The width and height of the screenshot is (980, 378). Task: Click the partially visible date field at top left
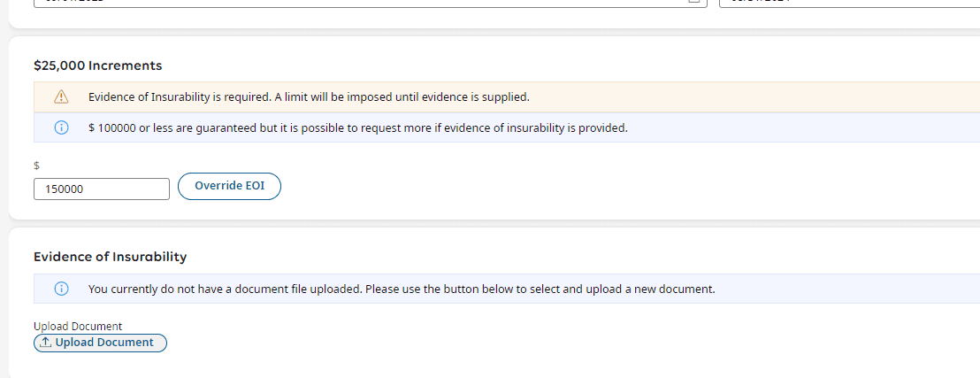(370, 4)
